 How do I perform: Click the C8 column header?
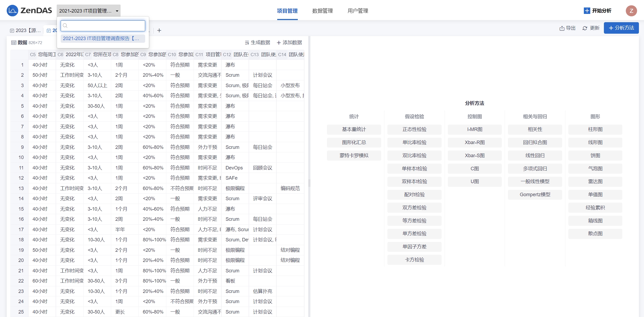point(125,55)
